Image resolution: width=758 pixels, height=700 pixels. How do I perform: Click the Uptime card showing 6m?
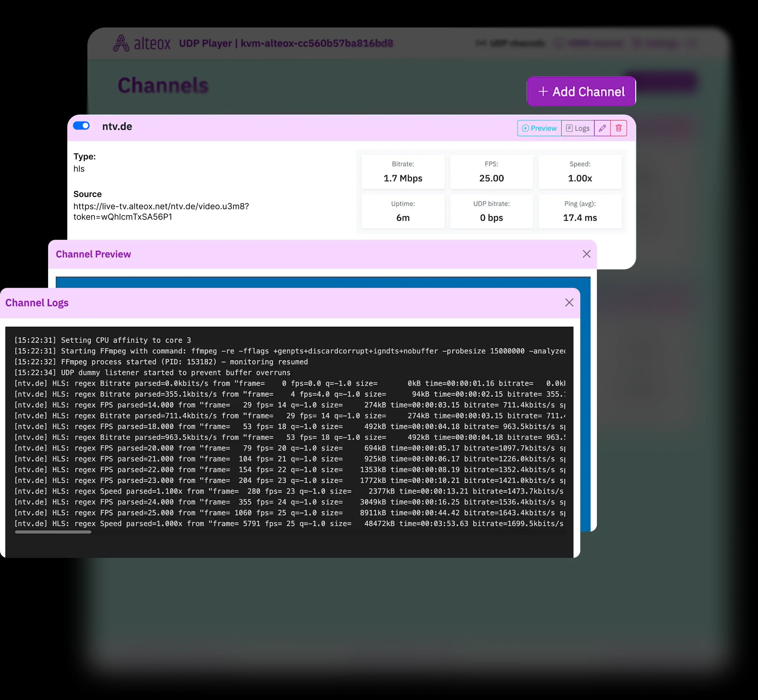tap(403, 211)
